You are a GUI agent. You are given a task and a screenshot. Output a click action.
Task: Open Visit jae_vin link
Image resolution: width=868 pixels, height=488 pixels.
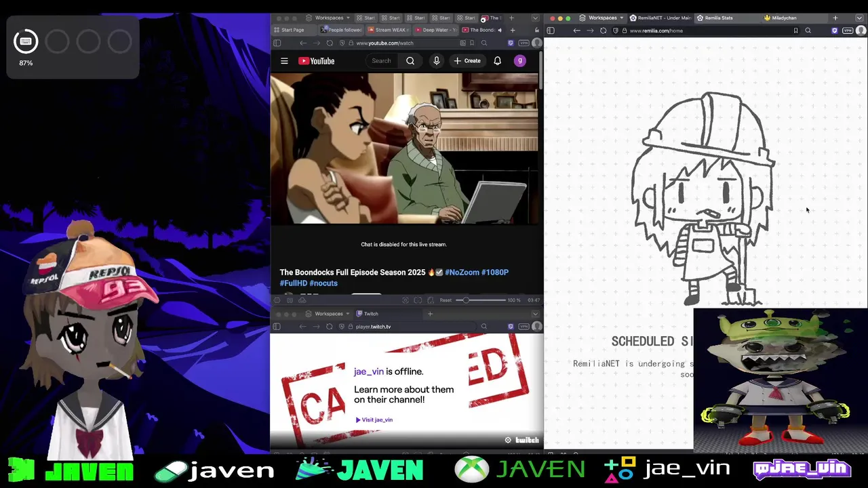374,420
